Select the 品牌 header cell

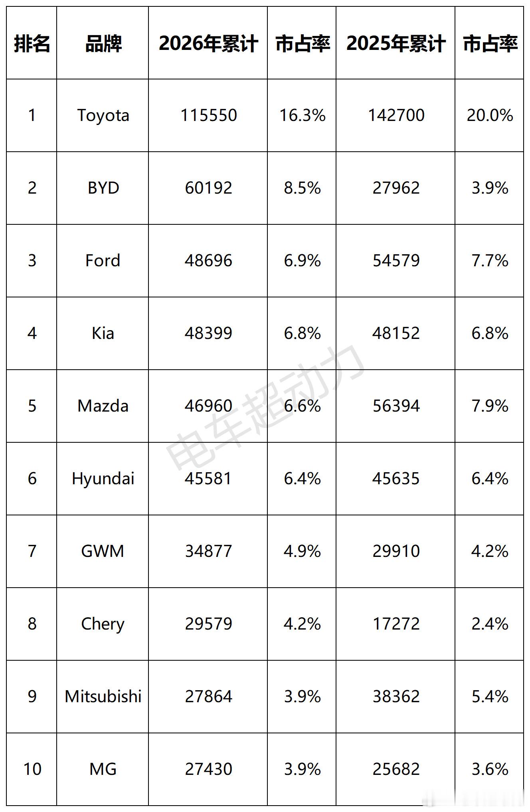click(x=103, y=43)
